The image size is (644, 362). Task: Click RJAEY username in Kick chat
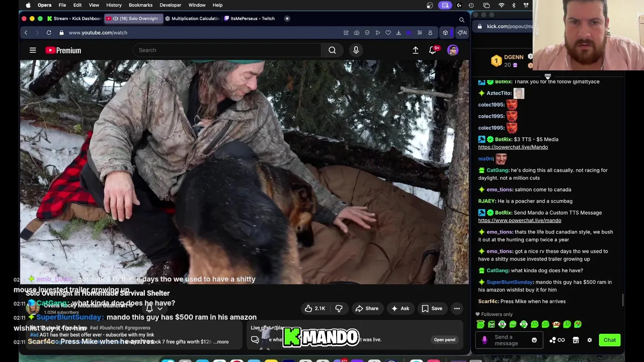tap(486, 201)
